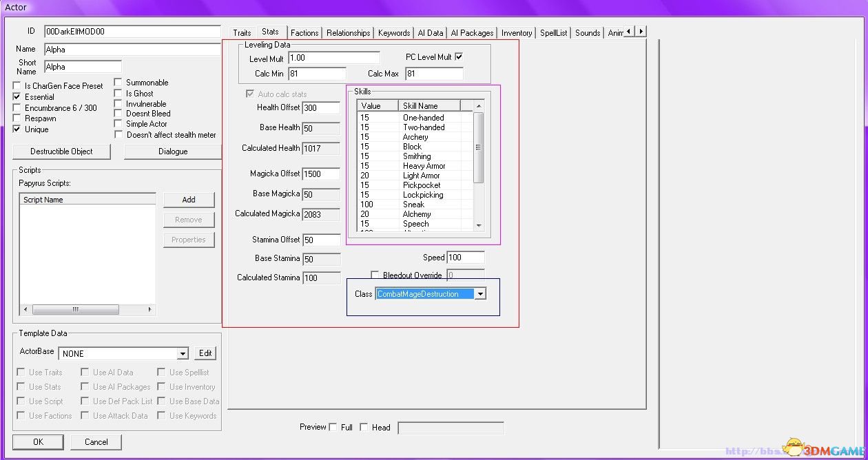This screenshot has width=868, height=460.
Task: Click the Papyrus Scripts list scroll-left arrow
Action: point(25,309)
